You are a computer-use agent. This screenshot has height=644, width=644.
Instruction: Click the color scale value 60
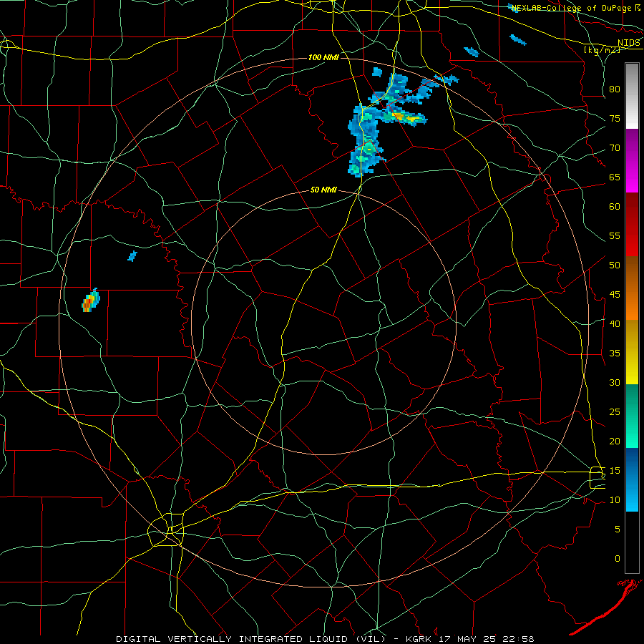pyautogui.click(x=615, y=207)
